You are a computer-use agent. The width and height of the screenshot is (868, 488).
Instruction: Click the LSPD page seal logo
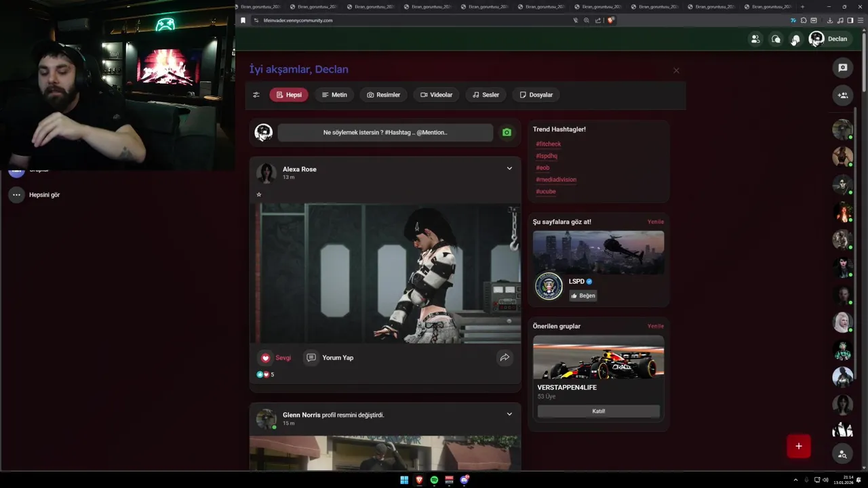click(x=549, y=286)
